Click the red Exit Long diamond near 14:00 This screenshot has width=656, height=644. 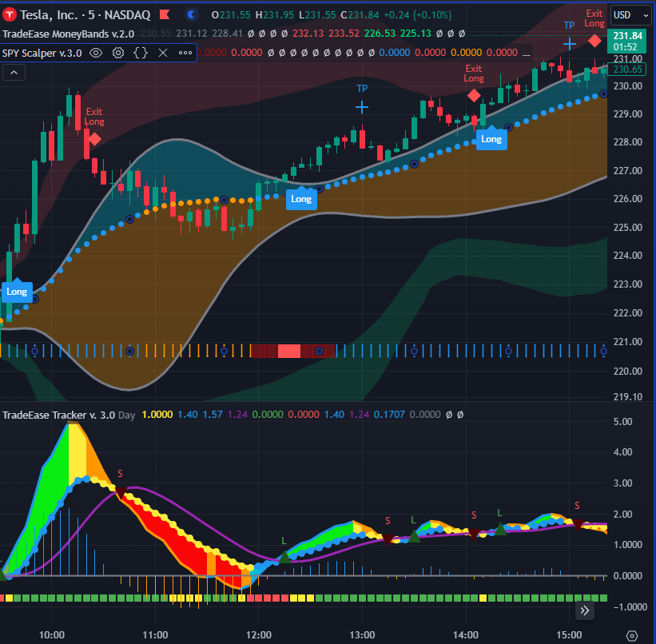(x=474, y=96)
